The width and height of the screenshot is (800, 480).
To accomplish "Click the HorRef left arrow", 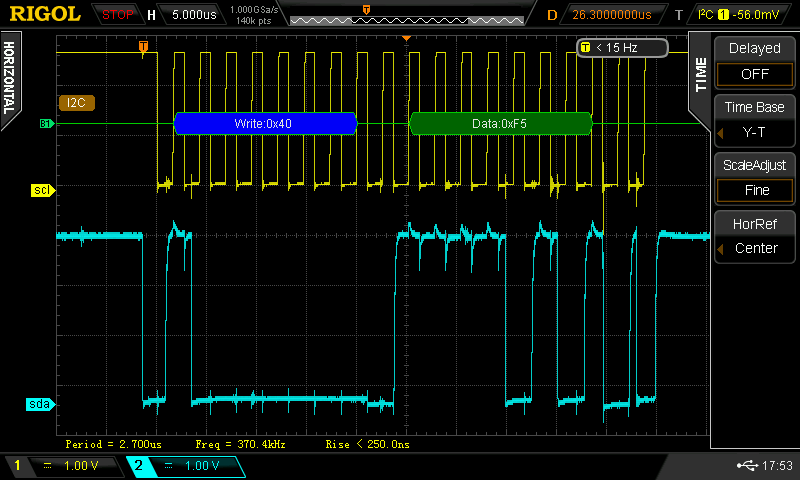I will [720, 249].
